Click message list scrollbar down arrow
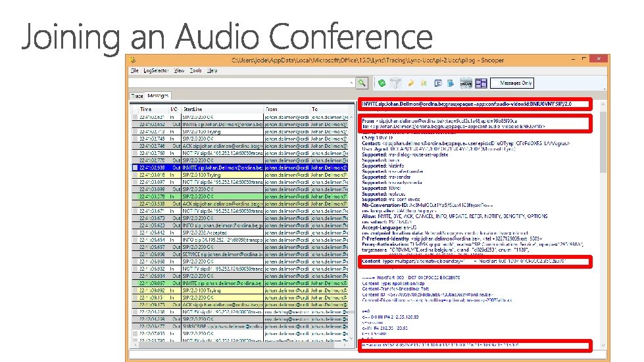The image size is (644, 362). click(x=351, y=338)
